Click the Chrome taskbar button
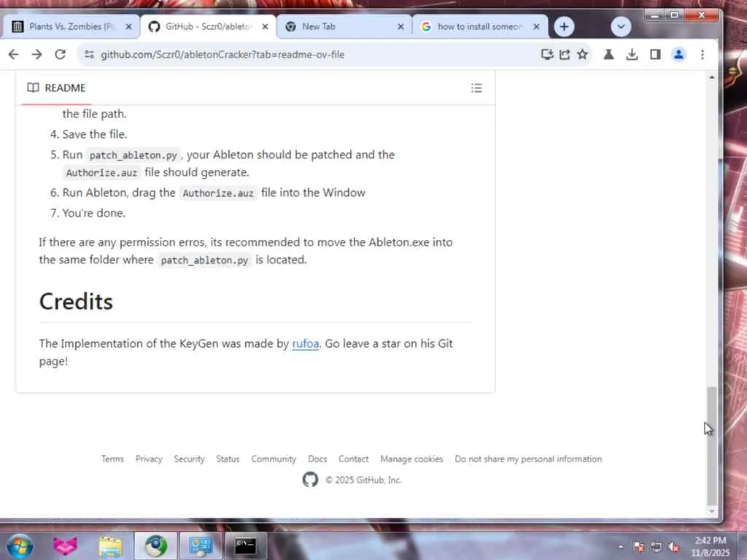This screenshot has width=747, height=560. [155, 545]
